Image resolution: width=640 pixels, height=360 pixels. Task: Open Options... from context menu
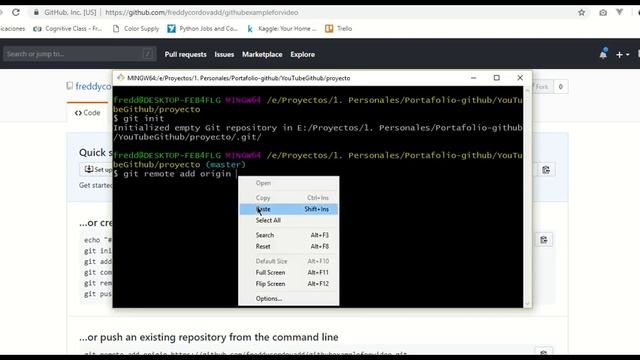[x=288, y=298]
